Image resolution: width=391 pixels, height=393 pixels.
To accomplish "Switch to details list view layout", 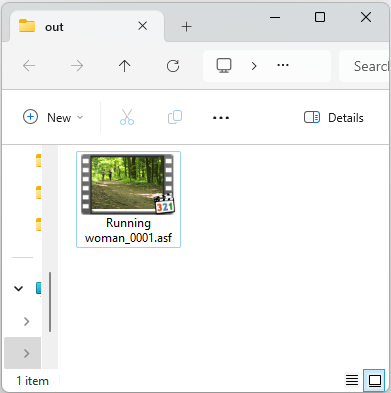I will click(352, 380).
